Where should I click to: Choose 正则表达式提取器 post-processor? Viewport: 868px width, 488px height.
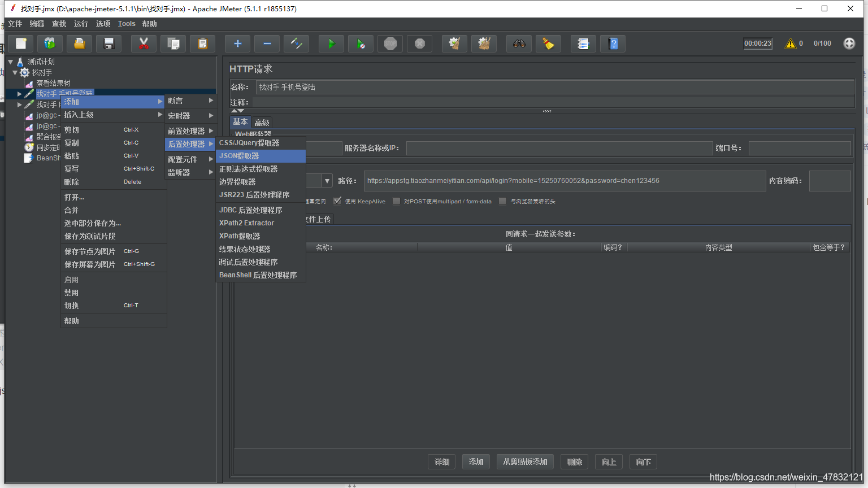click(x=261, y=169)
